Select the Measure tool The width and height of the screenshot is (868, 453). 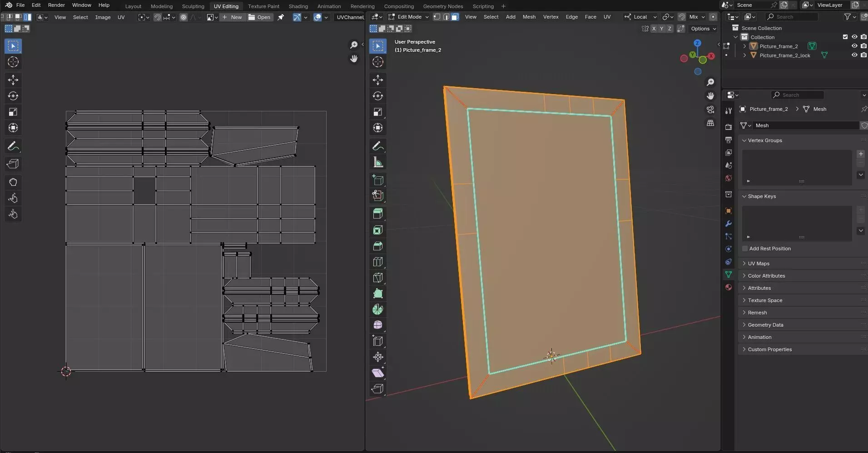point(378,162)
